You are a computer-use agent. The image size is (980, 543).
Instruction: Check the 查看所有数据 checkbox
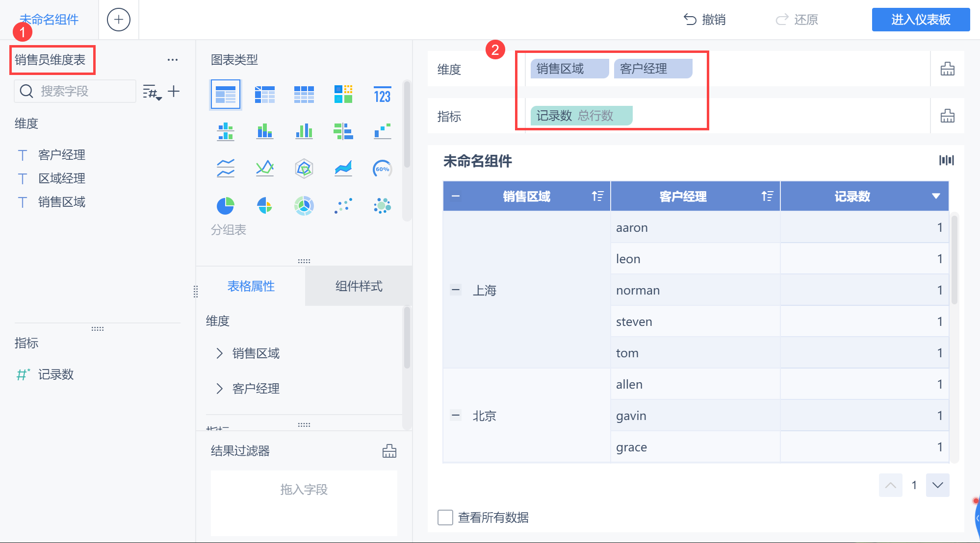[x=445, y=518]
